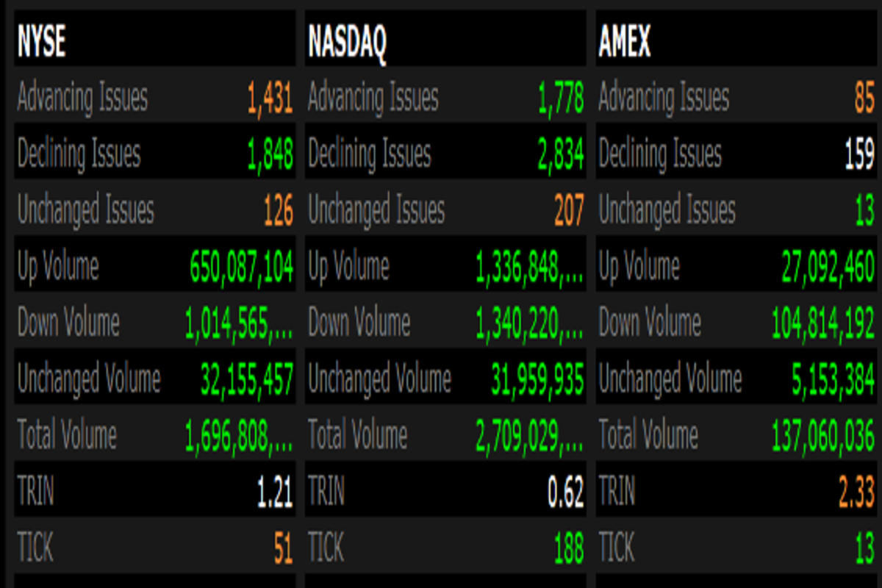Click AMEX Total Volume value 137,060,036
This screenshot has height=588, width=882.
coord(823,437)
